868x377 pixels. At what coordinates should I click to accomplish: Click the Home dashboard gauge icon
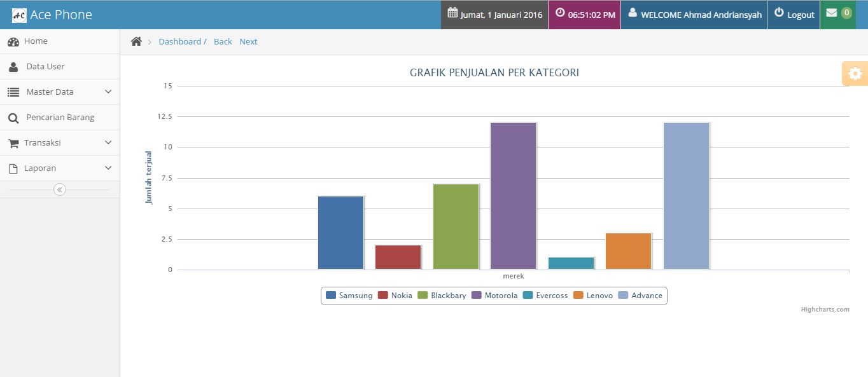(13, 42)
